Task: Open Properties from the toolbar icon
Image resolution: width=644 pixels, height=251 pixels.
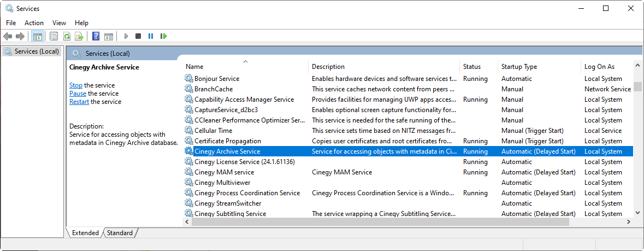Action: point(54,36)
